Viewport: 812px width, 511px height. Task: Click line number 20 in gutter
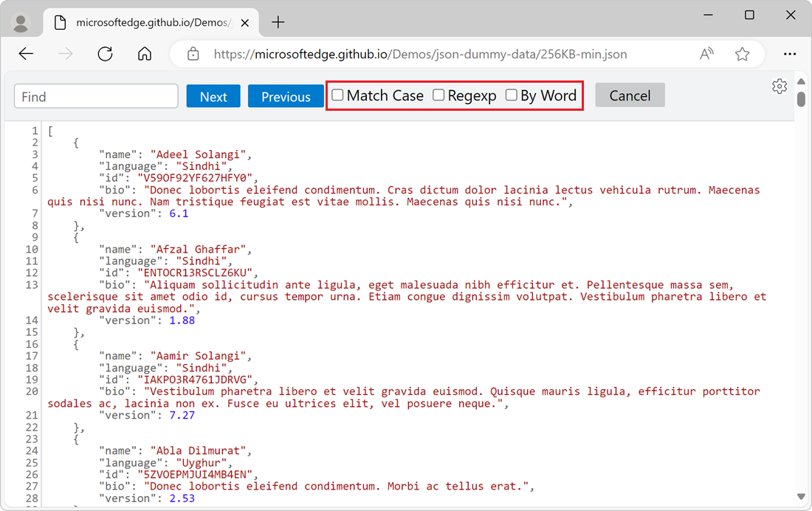[32, 391]
